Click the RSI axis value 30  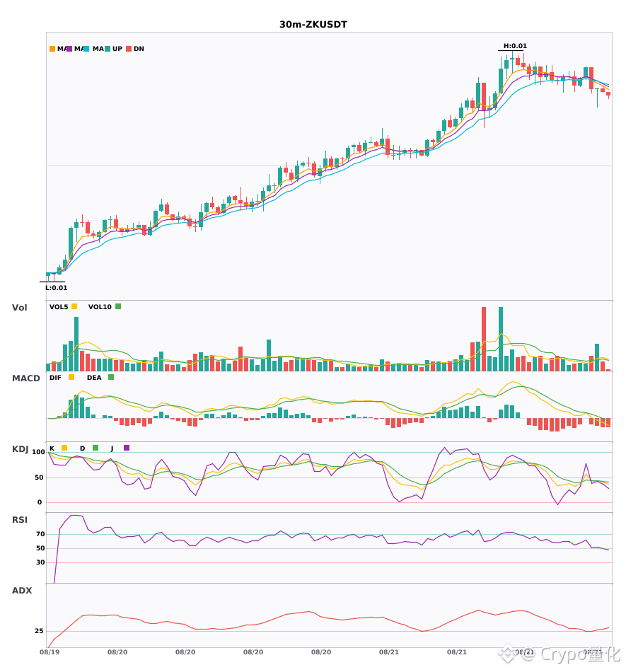[40, 562]
